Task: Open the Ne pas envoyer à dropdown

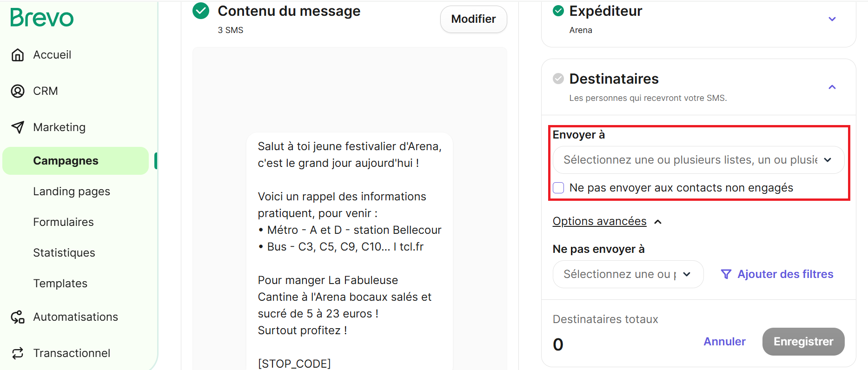Action: click(628, 274)
